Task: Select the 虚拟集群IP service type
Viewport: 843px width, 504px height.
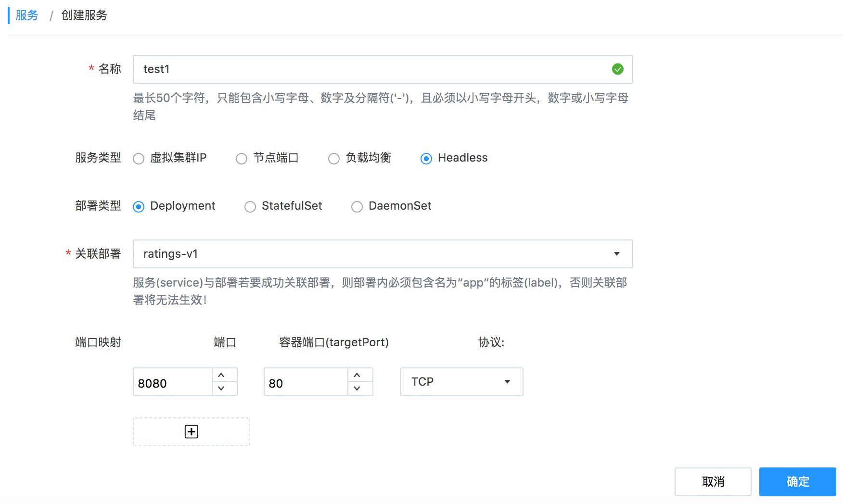Action: click(139, 159)
